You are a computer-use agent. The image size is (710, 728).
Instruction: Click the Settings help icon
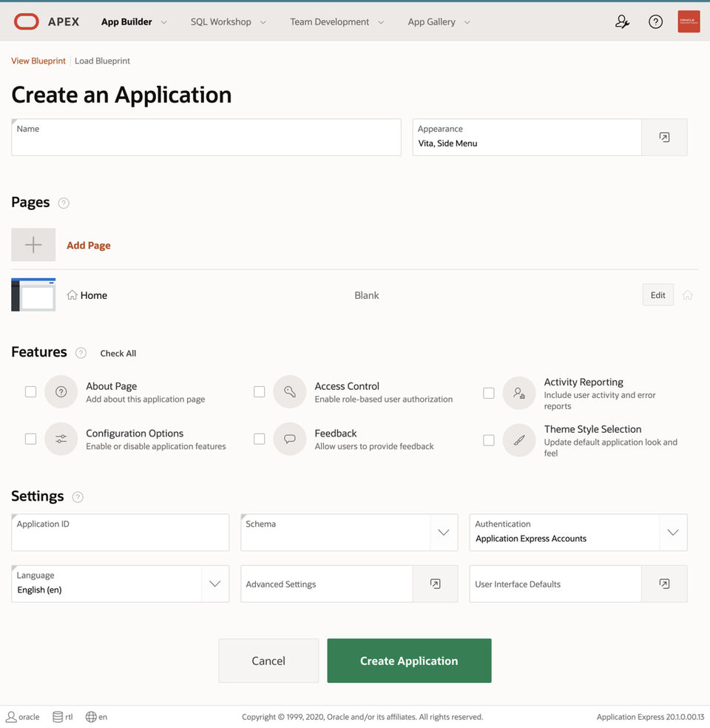78,497
